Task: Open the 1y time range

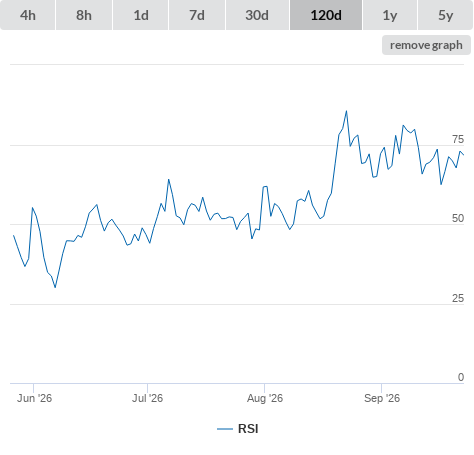Action: pos(390,15)
